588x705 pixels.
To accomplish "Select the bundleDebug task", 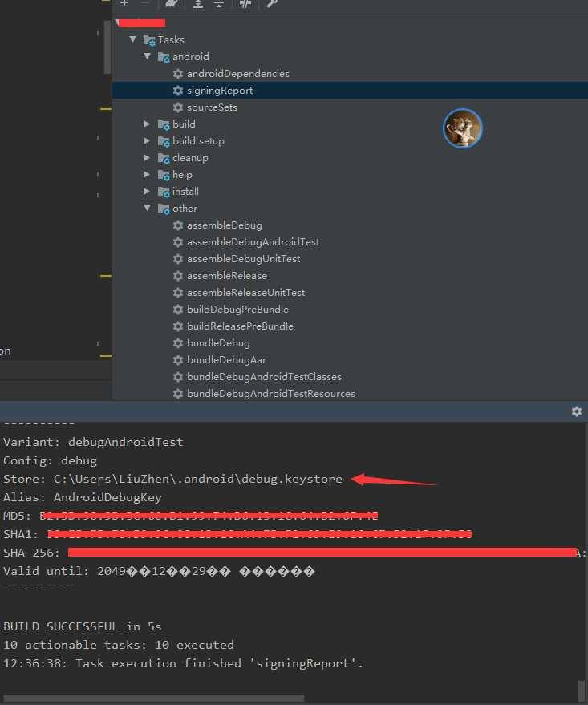I will point(218,343).
